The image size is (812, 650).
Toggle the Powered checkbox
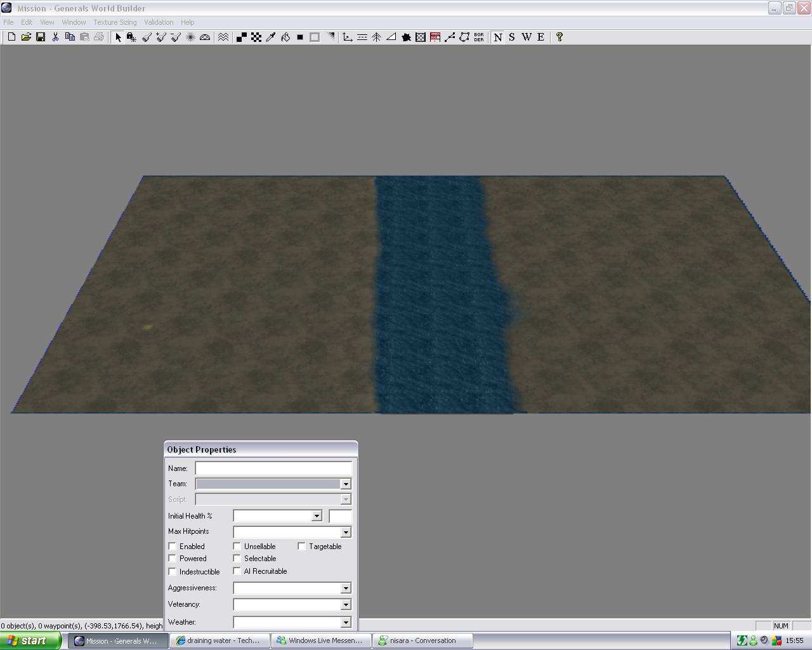pos(173,559)
